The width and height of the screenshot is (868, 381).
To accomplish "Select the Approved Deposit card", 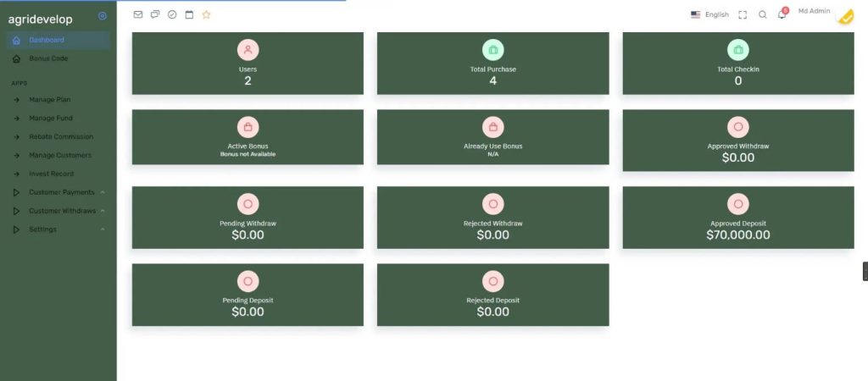I will click(737, 218).
